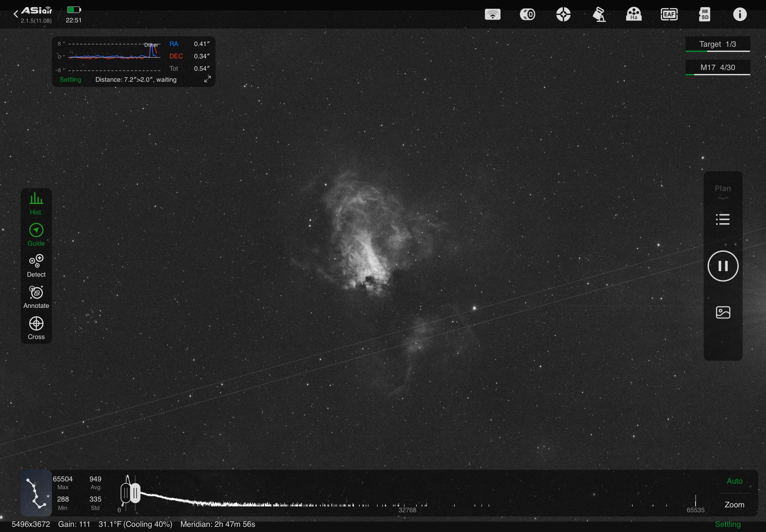Pause the running plan
This screenshot has width=766, height=532.
point(723,266)
